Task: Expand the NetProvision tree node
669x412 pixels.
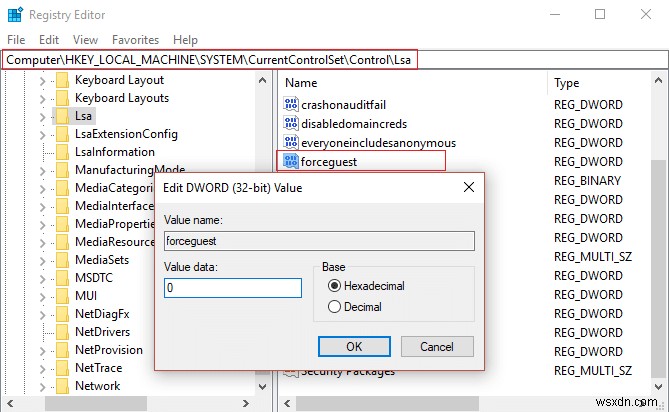Action: [42, 351]
